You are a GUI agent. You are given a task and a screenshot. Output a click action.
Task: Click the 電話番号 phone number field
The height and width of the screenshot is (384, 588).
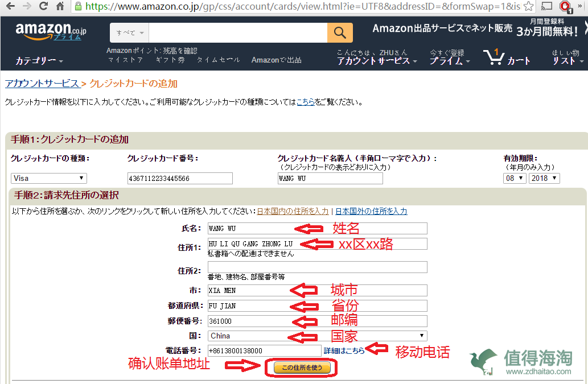tap(264, 350)
